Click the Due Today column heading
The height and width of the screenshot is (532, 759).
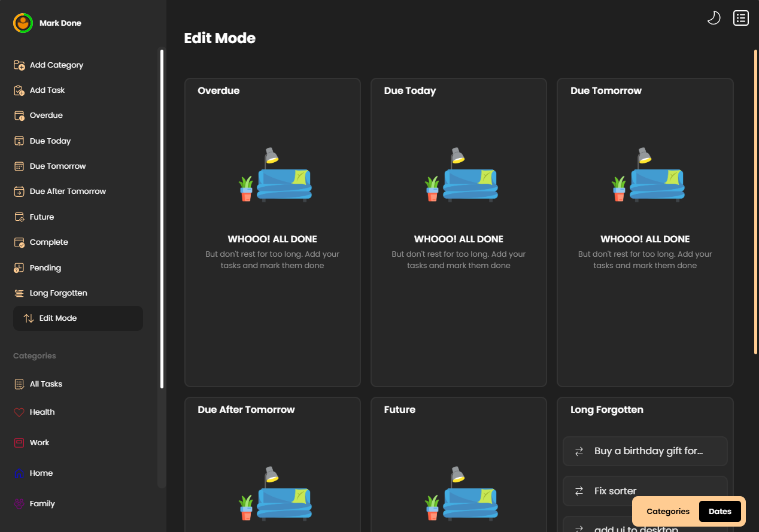coord(410,91)
